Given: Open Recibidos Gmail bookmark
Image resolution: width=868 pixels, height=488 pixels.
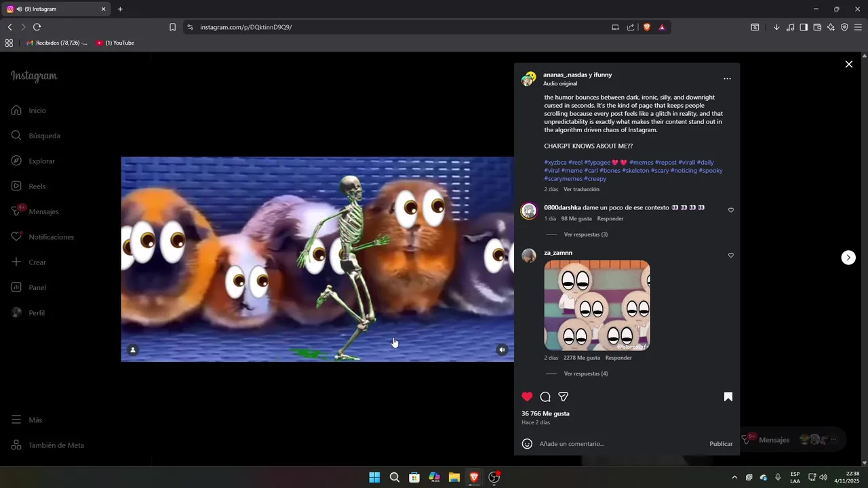Looking at the screenshot, I should (x=57, y=43).
